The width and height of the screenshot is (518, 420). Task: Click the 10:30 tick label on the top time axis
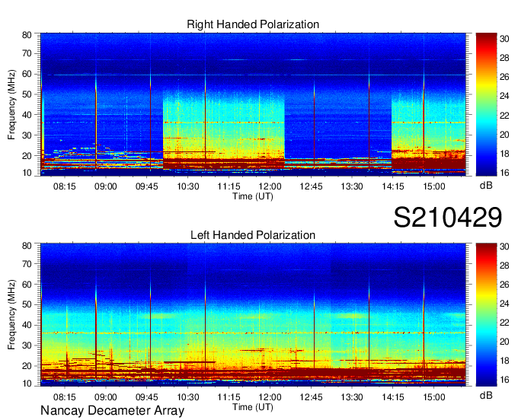click(x=188, y=186)
